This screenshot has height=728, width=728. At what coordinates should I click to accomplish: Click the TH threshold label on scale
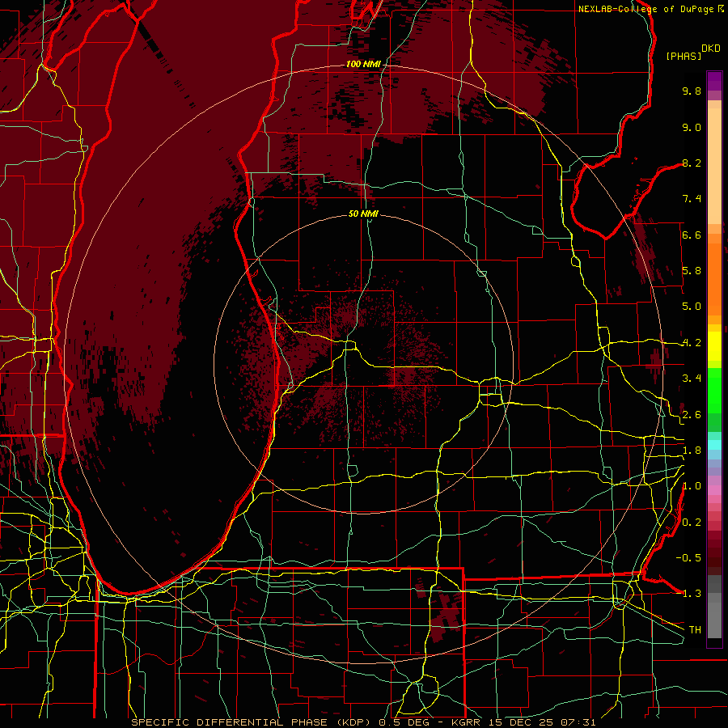pyautogui.click(x=695, y=629)
